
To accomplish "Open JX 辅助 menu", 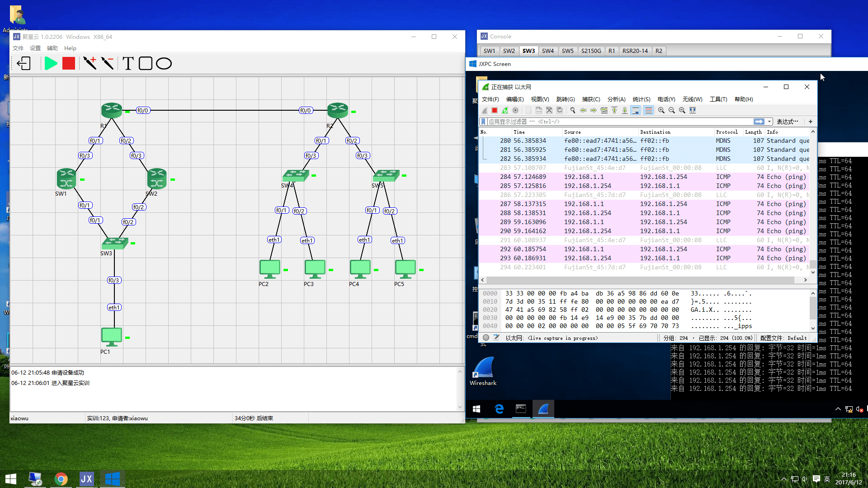I will tap(52, 48).
